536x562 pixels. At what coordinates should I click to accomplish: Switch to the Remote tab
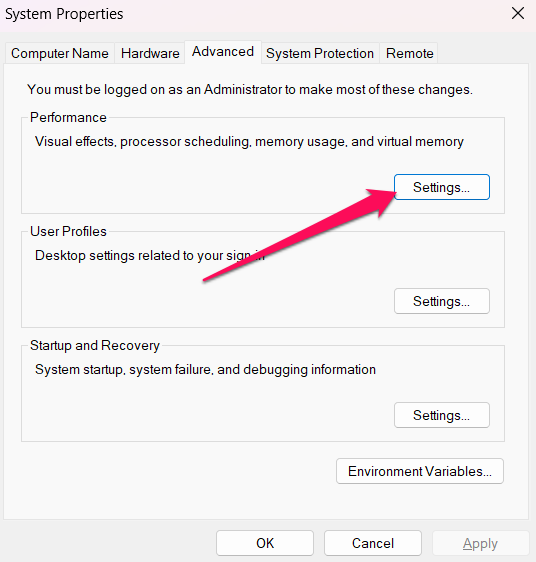coord(409,53)
